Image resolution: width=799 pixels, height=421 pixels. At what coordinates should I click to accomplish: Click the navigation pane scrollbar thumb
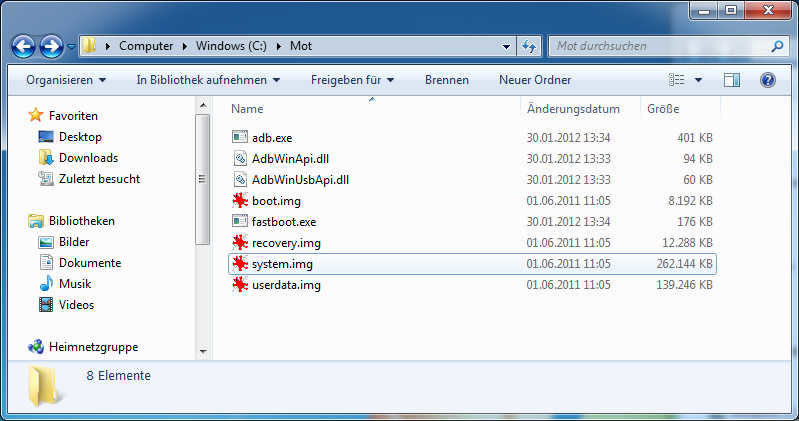pyautogui.click(x=203, y=179)
